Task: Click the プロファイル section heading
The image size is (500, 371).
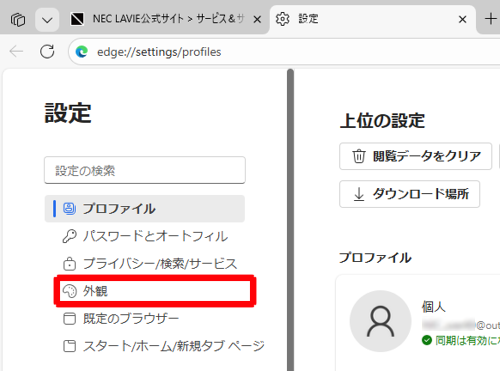Action: (x=375, y=257)
